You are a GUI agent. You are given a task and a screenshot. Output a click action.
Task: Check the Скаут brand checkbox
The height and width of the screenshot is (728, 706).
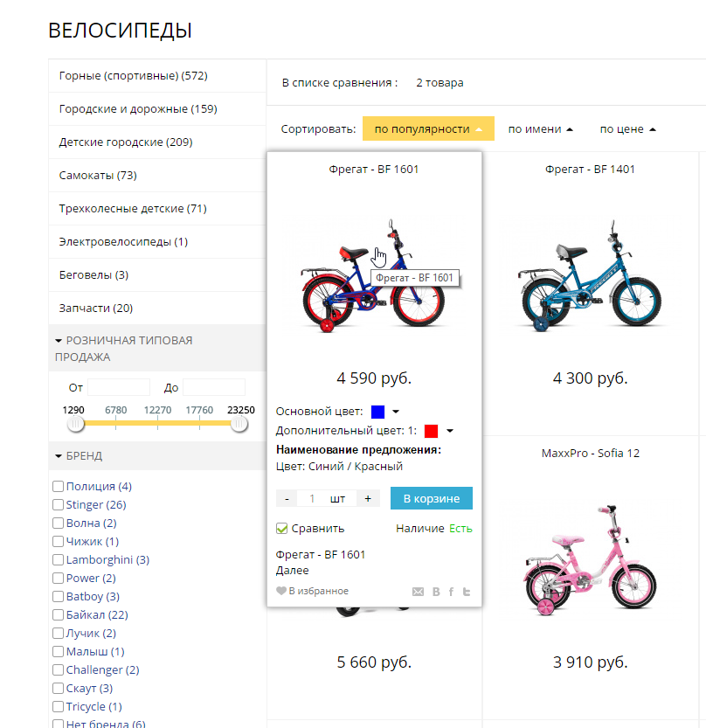point(58,688)
